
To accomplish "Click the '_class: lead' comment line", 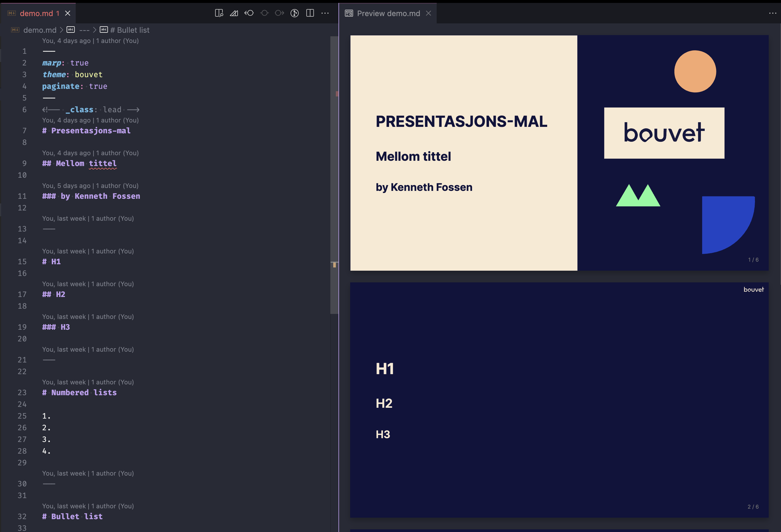I will [x=91, y=110].
